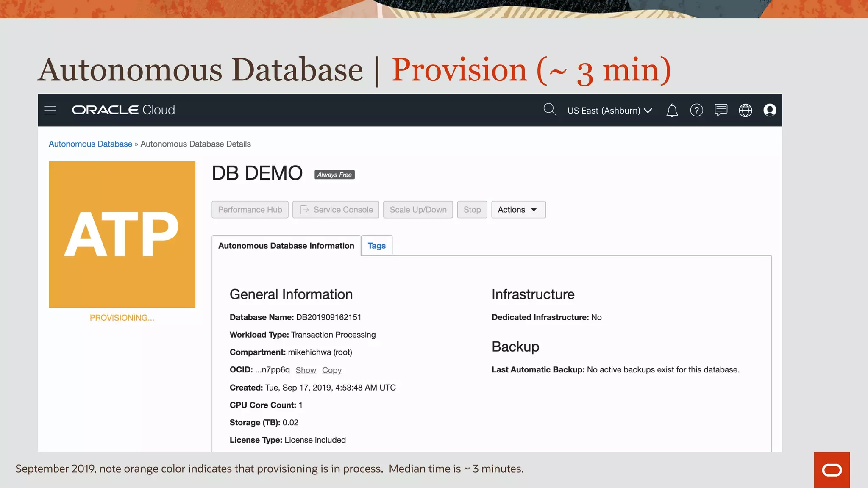Switch to the Tags tab
The width and height of the screenshot is (868, 488).
coord(377,246)
